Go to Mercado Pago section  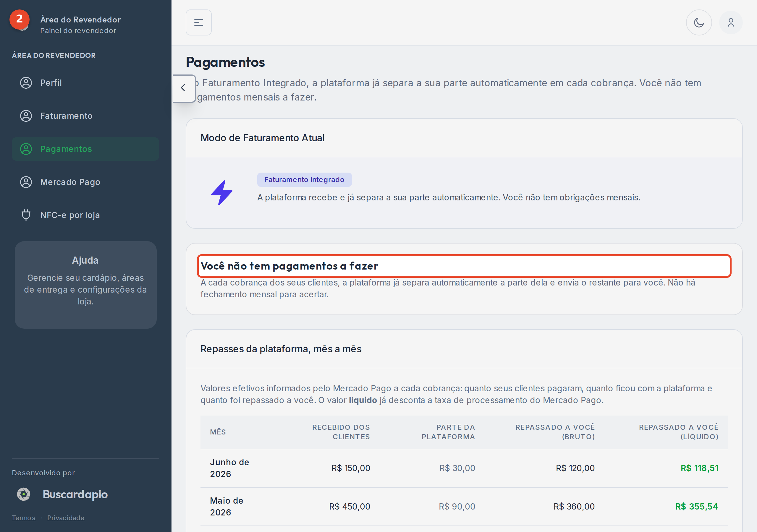point(85,182)
